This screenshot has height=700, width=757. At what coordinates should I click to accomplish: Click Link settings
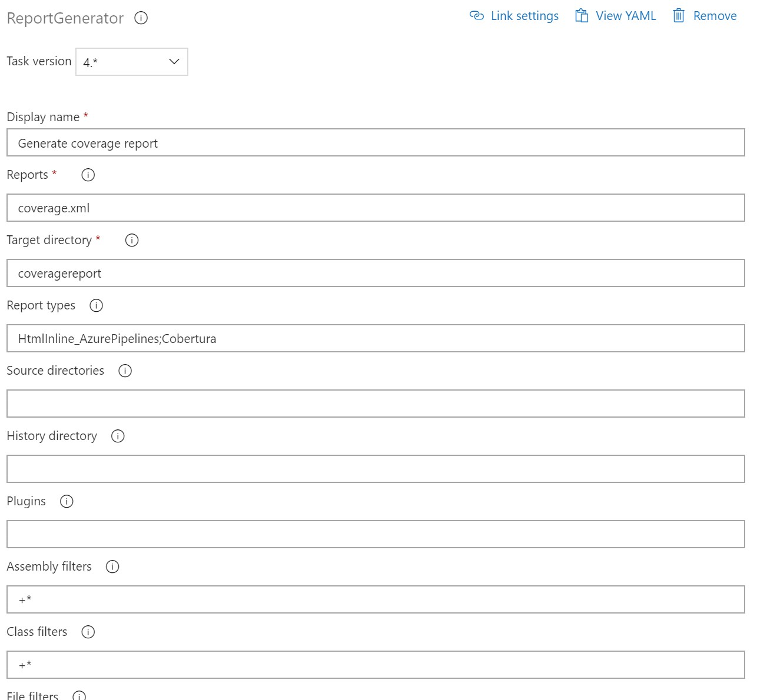(514, 16)
